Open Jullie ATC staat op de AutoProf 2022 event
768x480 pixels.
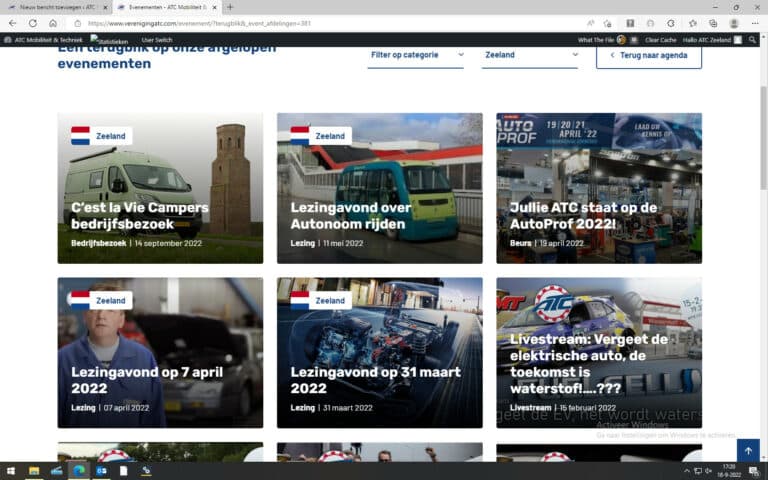599,188
